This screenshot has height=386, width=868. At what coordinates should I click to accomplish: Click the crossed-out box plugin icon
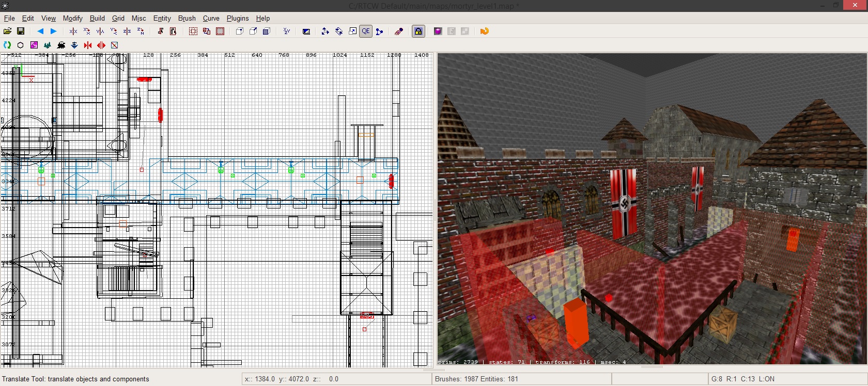[x=115, y=45]
